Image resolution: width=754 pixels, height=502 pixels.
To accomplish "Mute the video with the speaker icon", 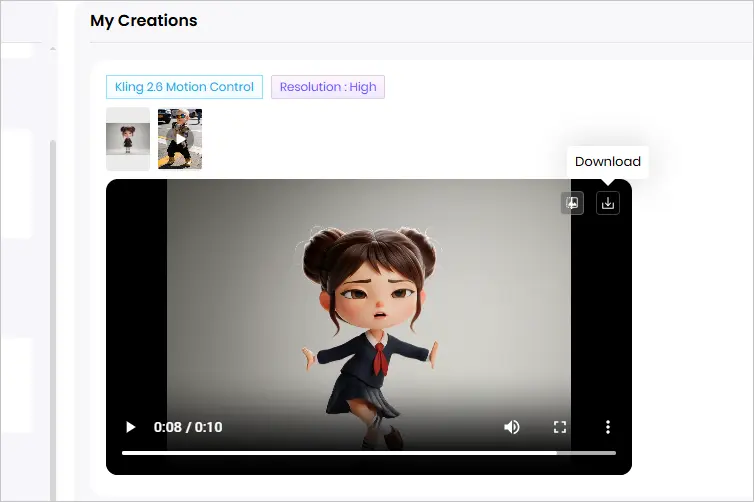I will tap(512, 427).
